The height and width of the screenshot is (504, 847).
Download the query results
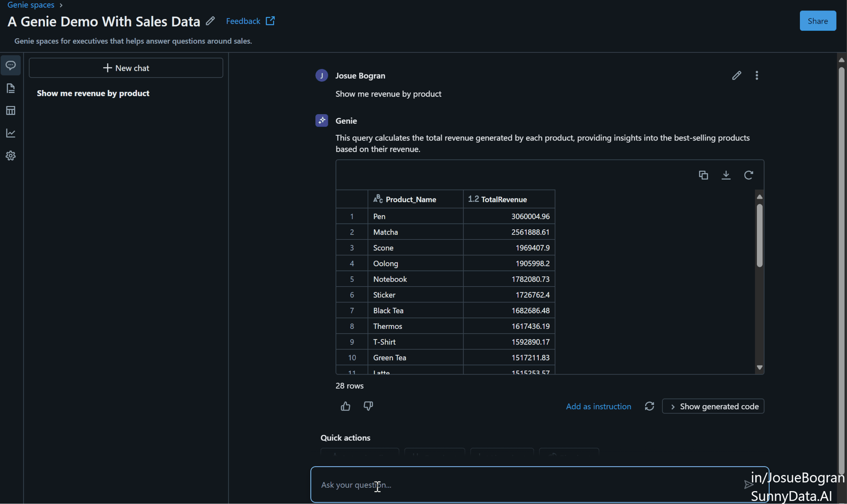726,174
